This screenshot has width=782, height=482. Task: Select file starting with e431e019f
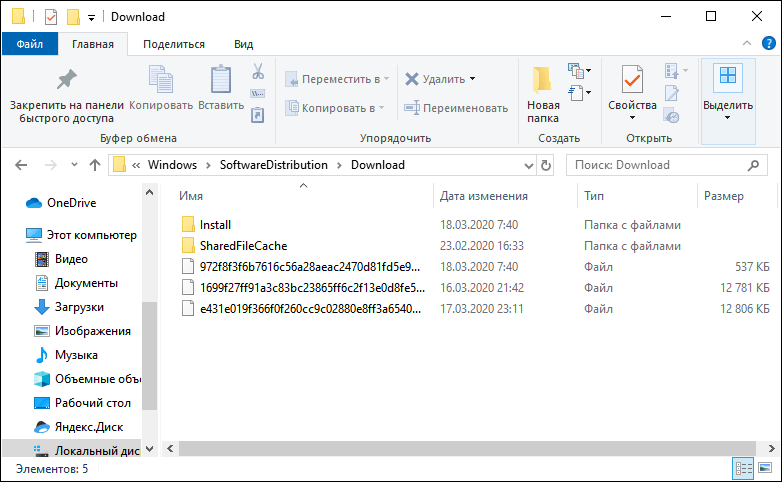point(310,308)
